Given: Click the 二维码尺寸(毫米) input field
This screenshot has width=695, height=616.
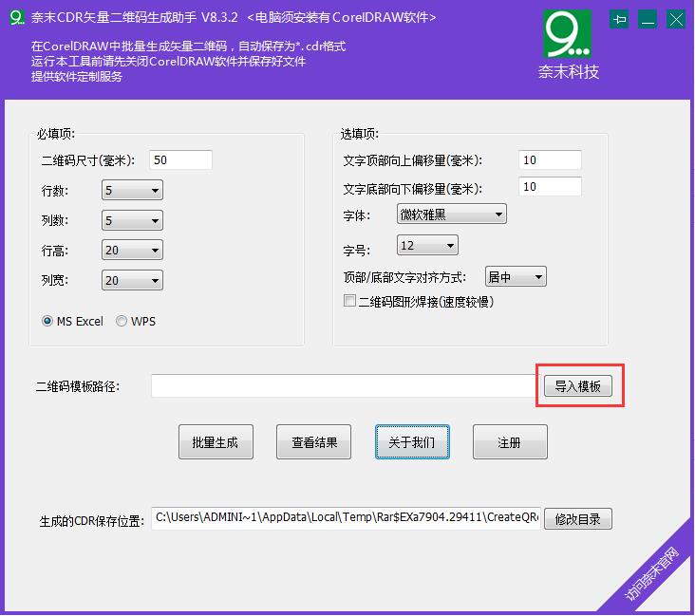Looking at the screenshot, I should click(x=180, y=160).
